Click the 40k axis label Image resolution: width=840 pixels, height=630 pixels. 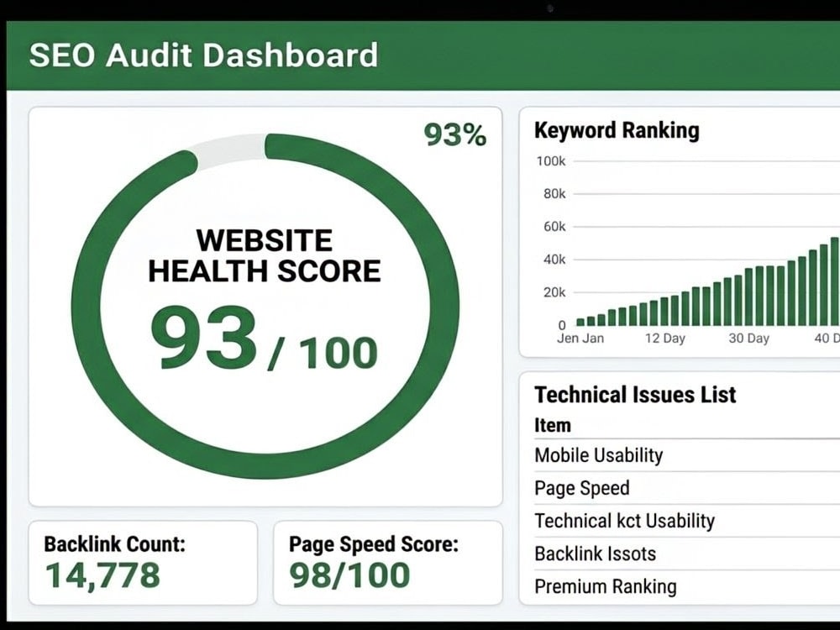(554, 260)
